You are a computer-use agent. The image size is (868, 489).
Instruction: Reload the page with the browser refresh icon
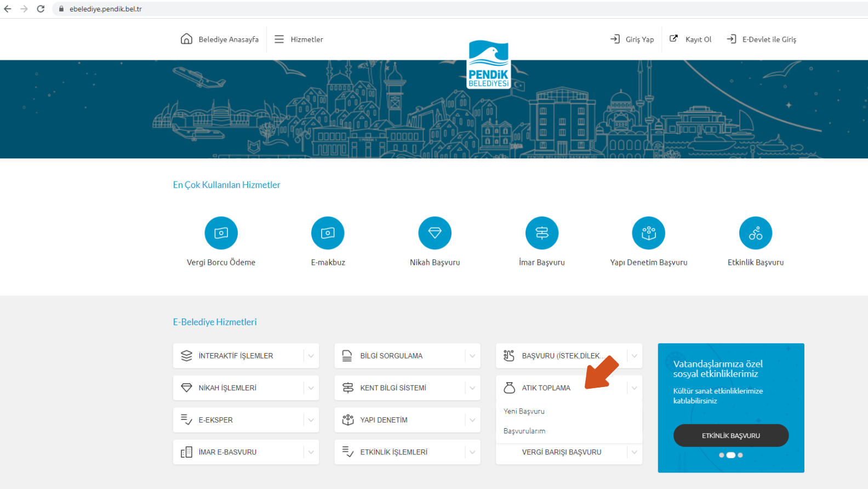[41, 9]
